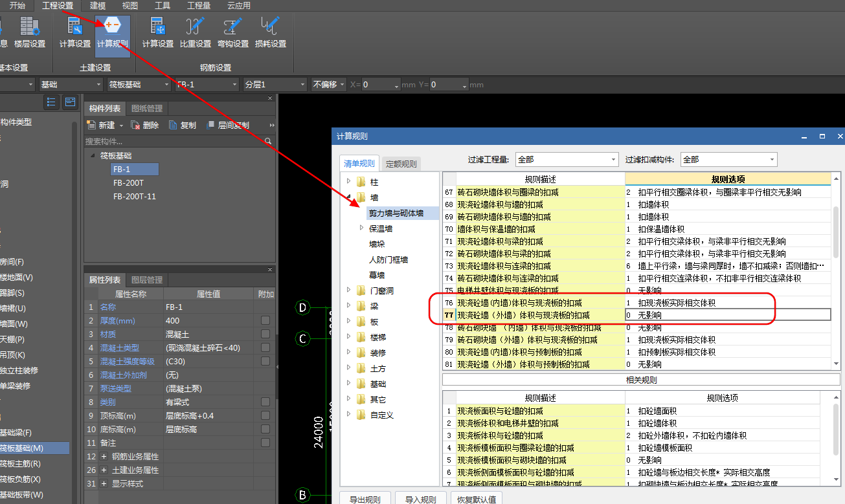Select FB-200T in the component list
This screenshot has width=845, height=504.
pos(128,183)
